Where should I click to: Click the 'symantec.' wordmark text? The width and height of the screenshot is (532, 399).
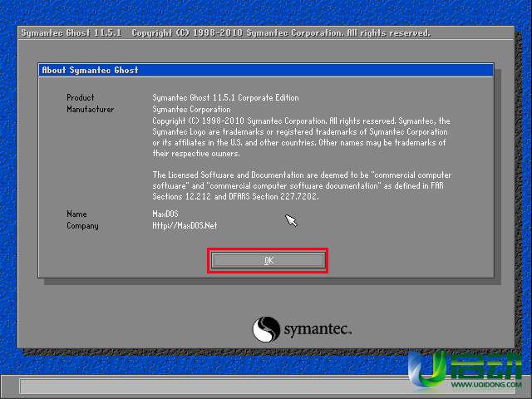[x=318, y=329]
